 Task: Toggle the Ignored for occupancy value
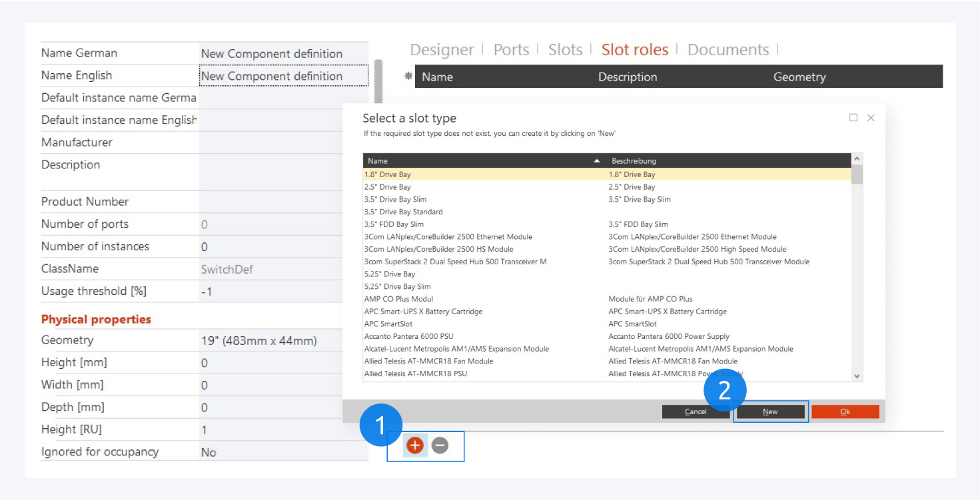(x=283, y=452)
